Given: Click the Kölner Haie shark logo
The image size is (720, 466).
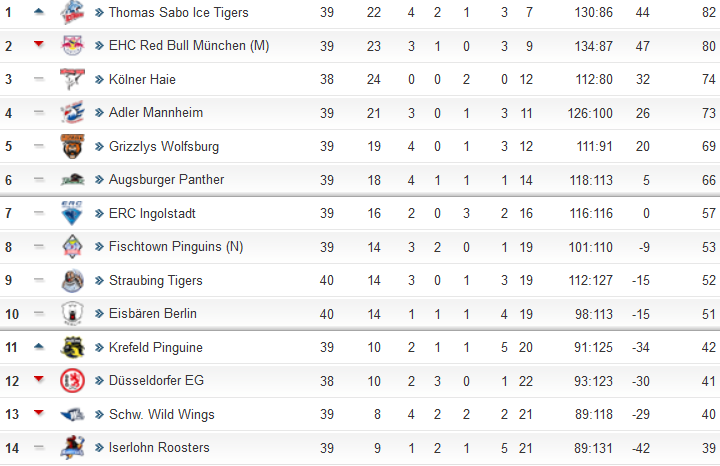Looking at the screenshot, I should pos(73,79).
